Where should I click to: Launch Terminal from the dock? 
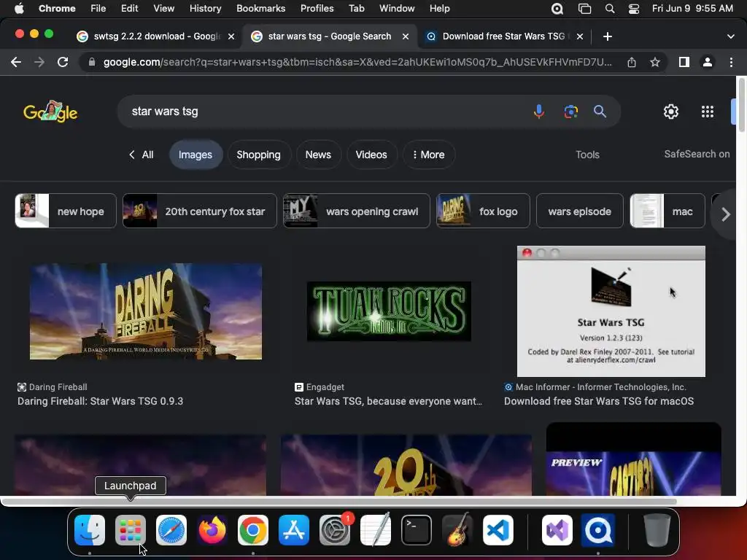click(417, 530)
